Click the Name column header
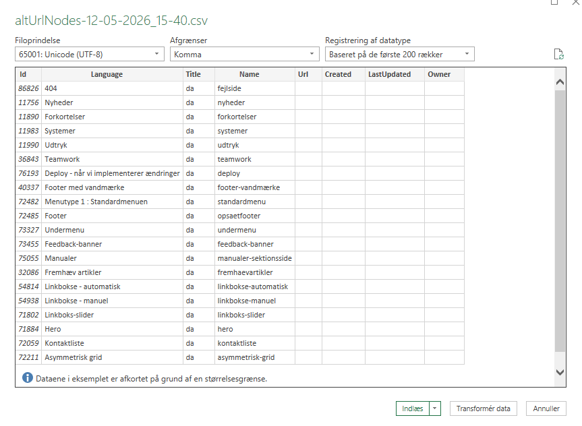The height and width of the screenshot is (426, 582). point(255,74)
